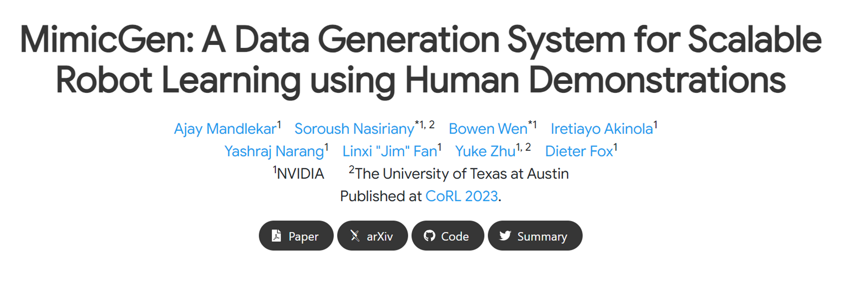The width and height of the screenshot is (868, 283).
Task: Click the NVIDIA affiliation text
Action: pos(300,174)
